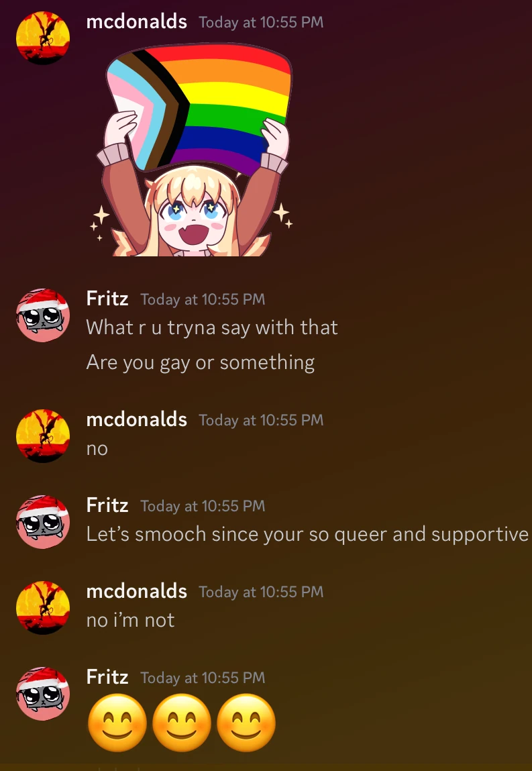Open Fritz's avatar beside "What r u tryna say"
Viewport: 532px width, 771px height.
(43, 315)
